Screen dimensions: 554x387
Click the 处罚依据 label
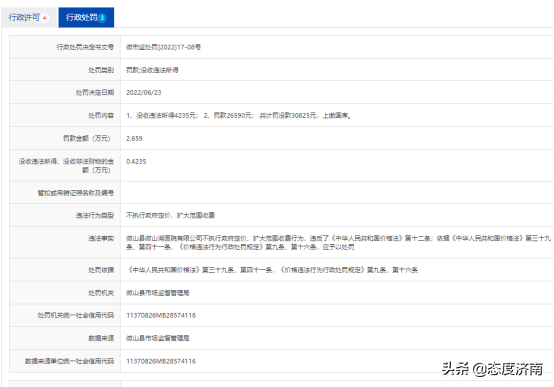[x=101, y=270]
